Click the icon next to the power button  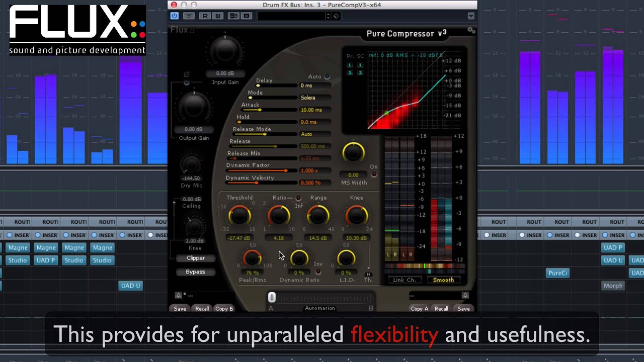click(189, 16)
